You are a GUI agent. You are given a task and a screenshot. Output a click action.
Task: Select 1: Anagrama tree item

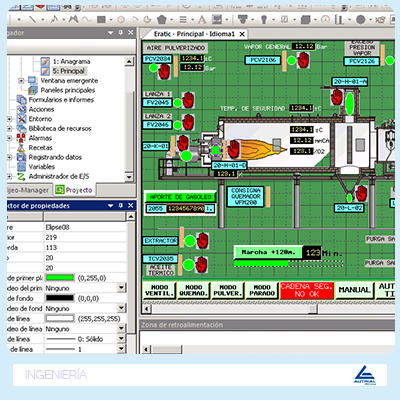click(x=72, y=61)
